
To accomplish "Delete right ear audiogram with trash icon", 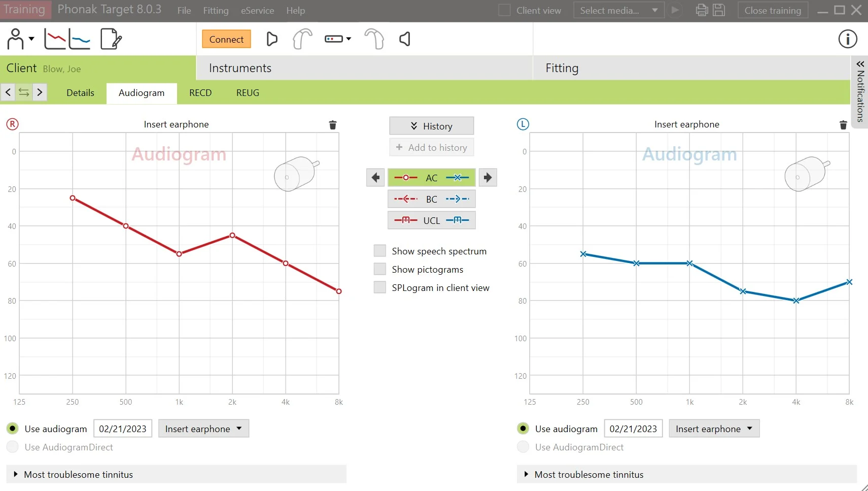I will coord(333,125).
